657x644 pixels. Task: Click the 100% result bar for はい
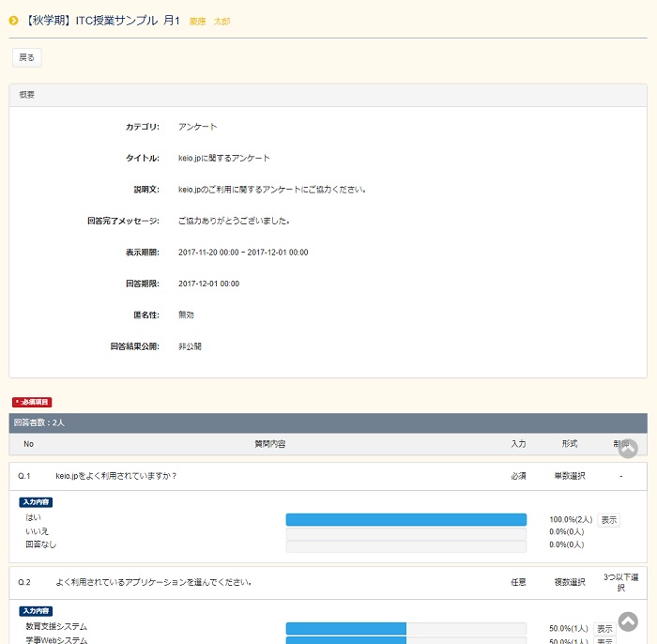click(405, 519)
